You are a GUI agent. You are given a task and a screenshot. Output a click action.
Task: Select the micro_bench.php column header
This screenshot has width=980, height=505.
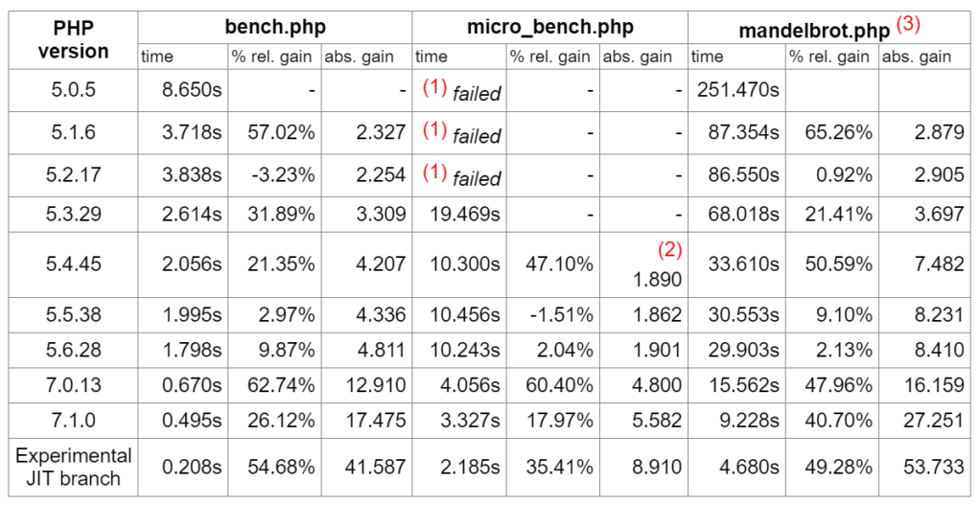[x=549, y=28]
